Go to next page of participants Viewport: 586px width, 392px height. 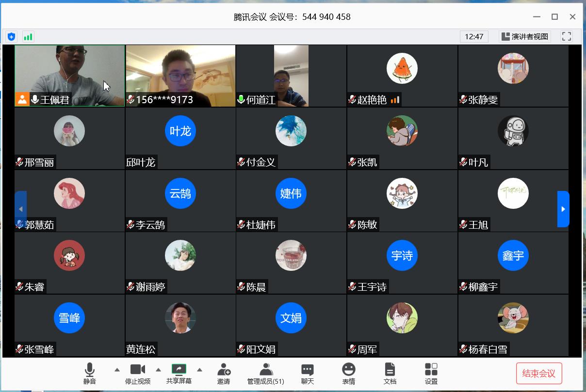pos(563,209)
